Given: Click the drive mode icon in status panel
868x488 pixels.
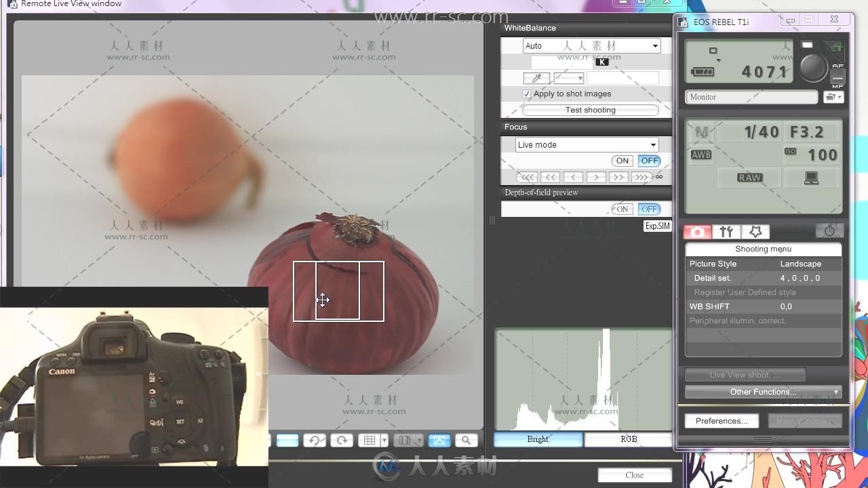Looking at the screenshot, I should click(x=713, y=51).
